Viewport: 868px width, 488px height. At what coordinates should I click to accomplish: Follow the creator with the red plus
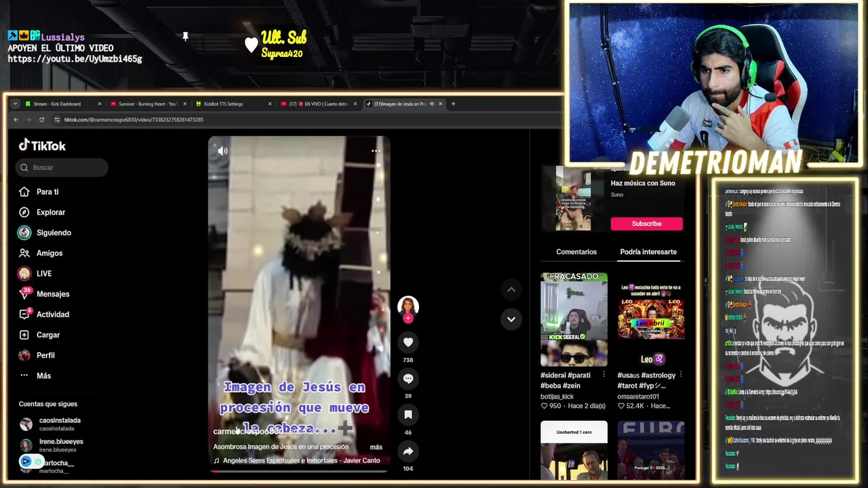click(408, 318)
